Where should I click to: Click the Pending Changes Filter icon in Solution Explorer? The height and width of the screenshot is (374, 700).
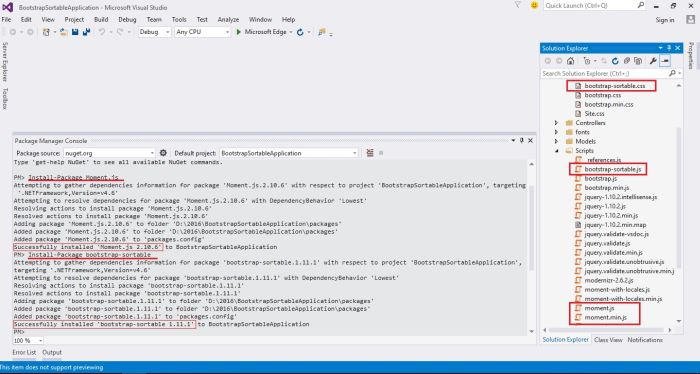(587, 61)
